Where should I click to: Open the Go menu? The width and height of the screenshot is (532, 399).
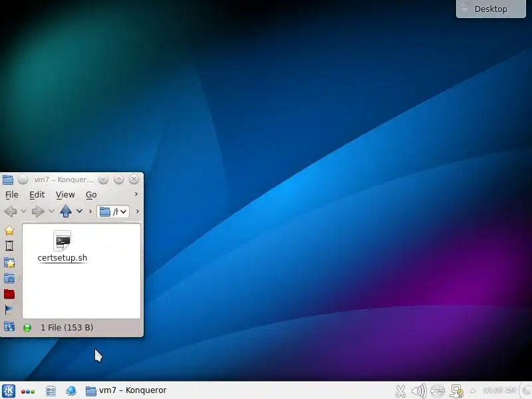point(91,195)
